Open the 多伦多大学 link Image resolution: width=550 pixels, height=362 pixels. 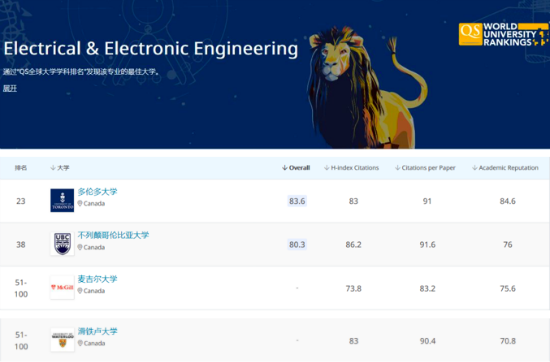[x=97, y=192]
